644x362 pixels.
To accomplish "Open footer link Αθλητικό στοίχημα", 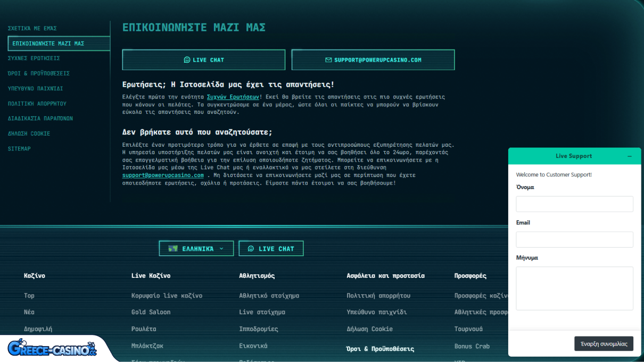I will 269,296.
